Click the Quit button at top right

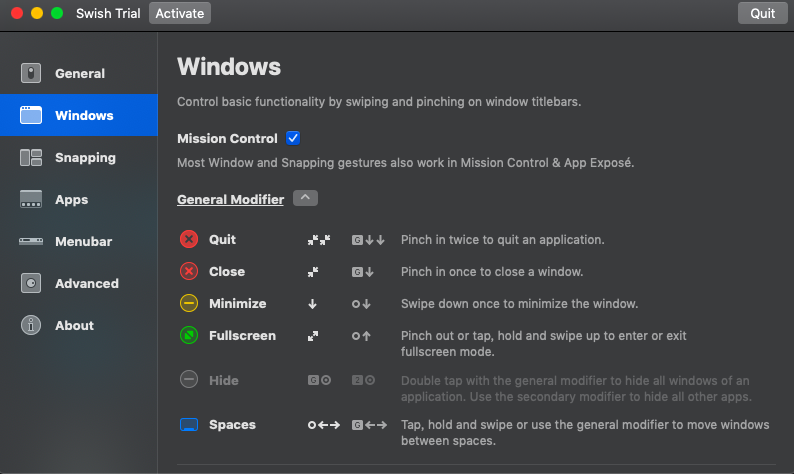pyautogui.click(x=762, y=13)
